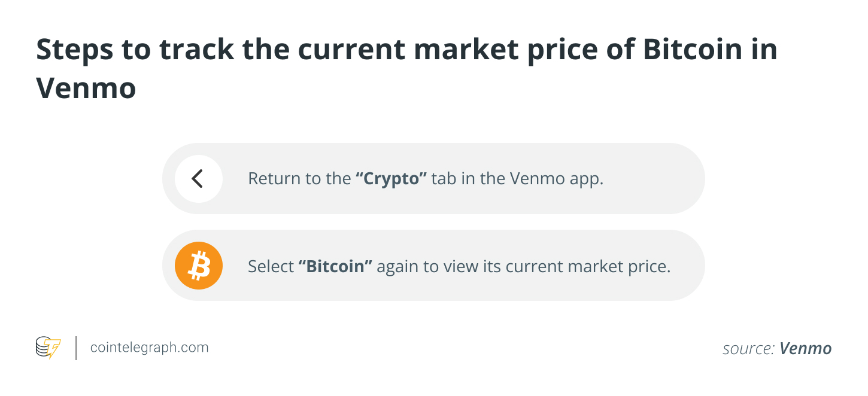Viewport: 868px width, 396px height.
Task: Select the bold "Crypto" word
Action: [x=391, y=179]
